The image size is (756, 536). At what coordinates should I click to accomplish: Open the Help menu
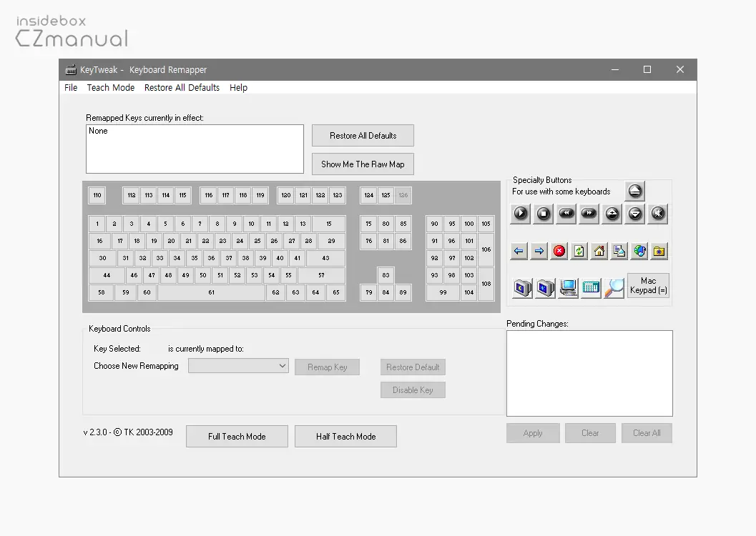point(238,87)
